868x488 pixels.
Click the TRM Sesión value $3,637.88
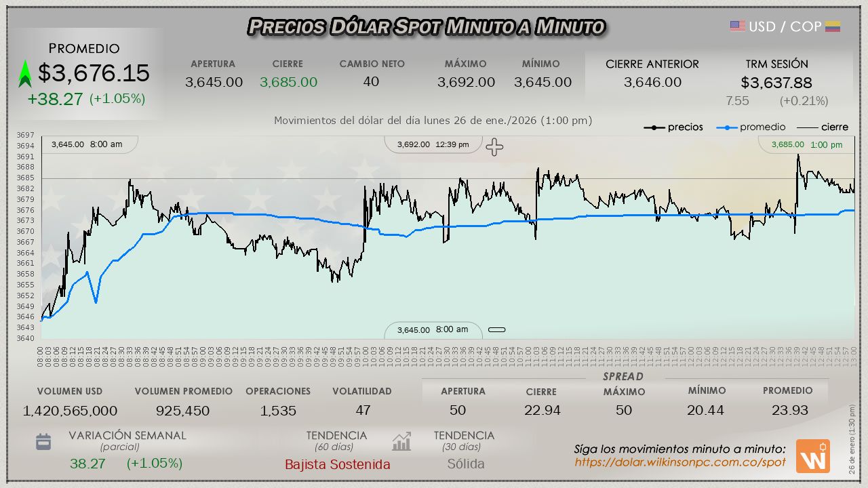click(776, 83)
